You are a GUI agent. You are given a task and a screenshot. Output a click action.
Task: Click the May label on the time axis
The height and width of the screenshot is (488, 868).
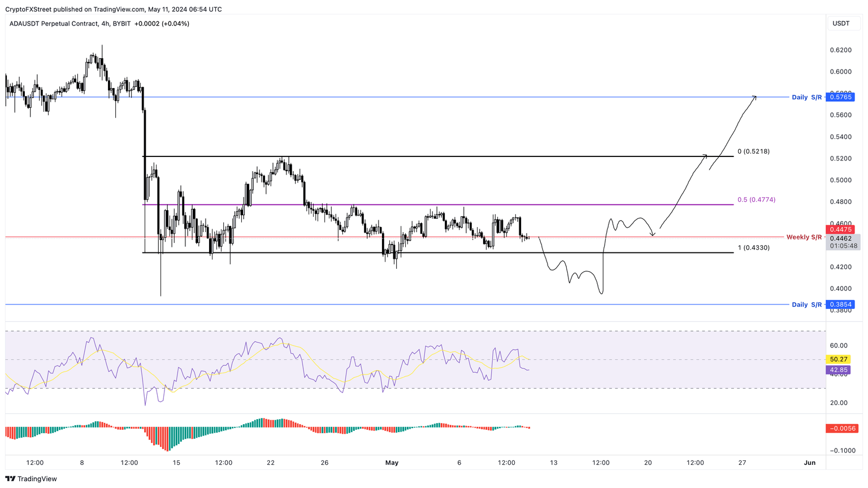tap(392, 463)
